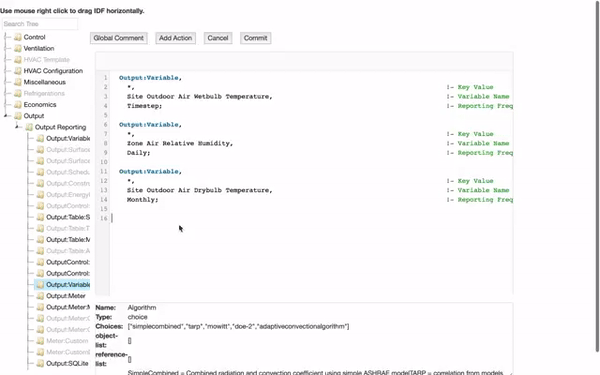Click the Output:Table:M folder icon
The width and height of the screenshot is (600, 375).
pyautogui.click(x=40, y=240)
